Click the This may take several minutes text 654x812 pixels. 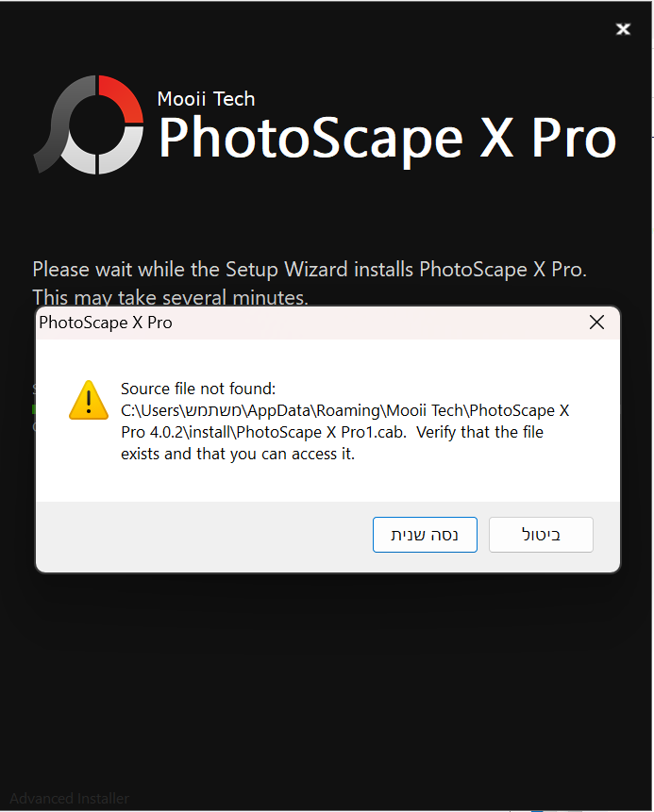click(170, 297)
